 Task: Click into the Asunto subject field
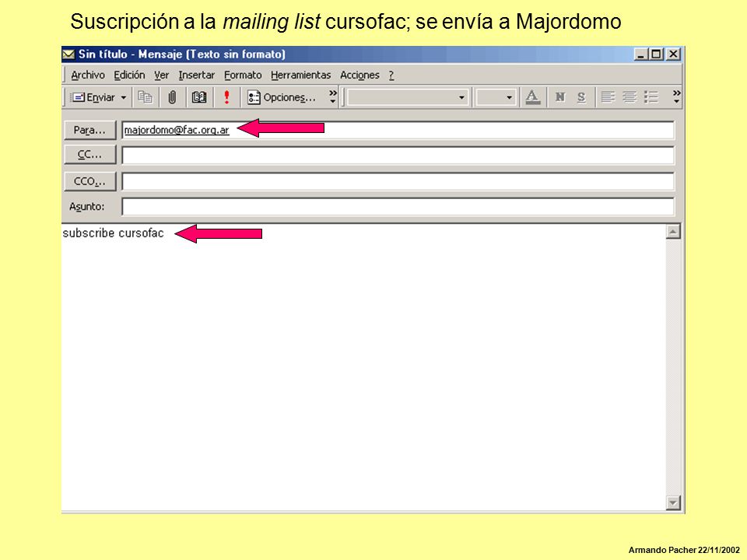pos(398,207)
